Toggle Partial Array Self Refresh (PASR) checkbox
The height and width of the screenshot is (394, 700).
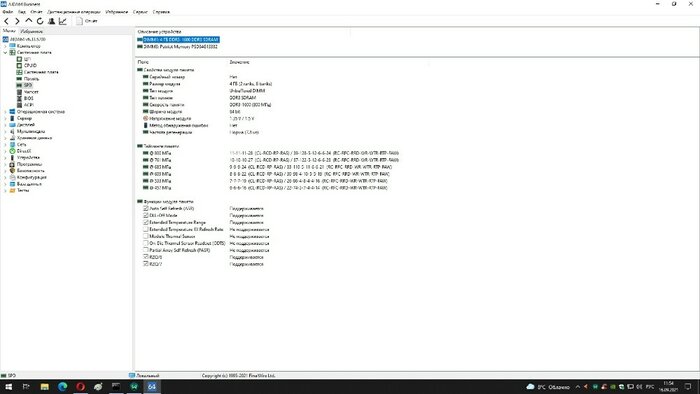(146, 250)
